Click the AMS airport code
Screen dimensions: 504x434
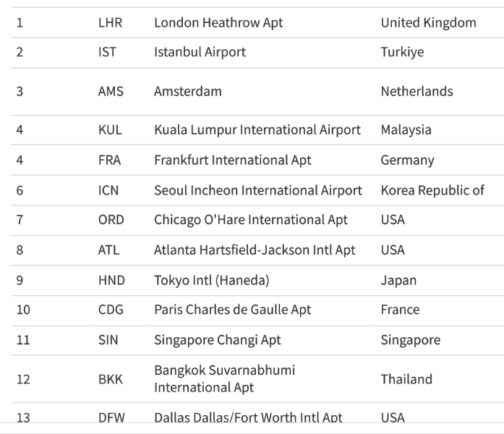(x=111, y=91)
